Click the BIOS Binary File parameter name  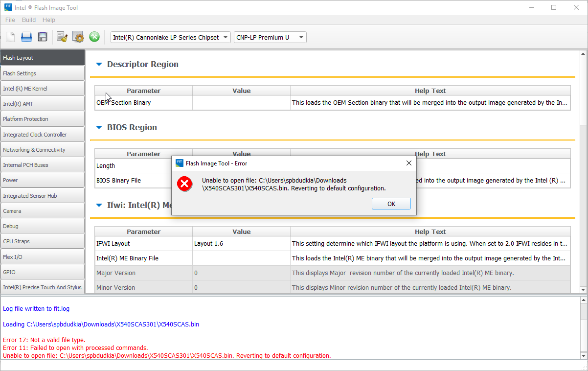(118, 180)
